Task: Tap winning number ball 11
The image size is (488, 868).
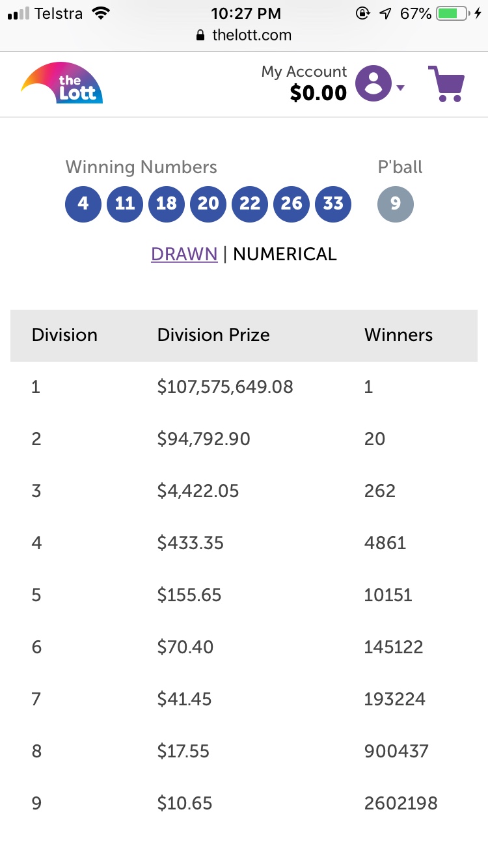Action: pos(125,204)
